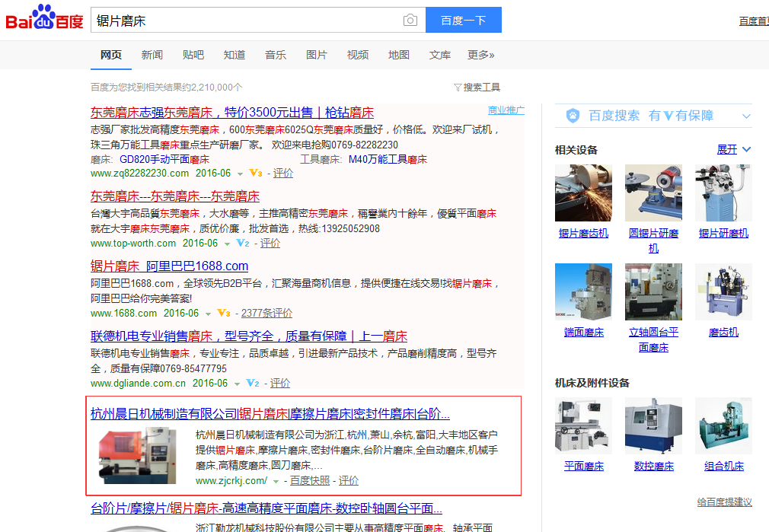Open the 更多» menu
Viewport: 769px width, 532px height.
coord(480,55)
